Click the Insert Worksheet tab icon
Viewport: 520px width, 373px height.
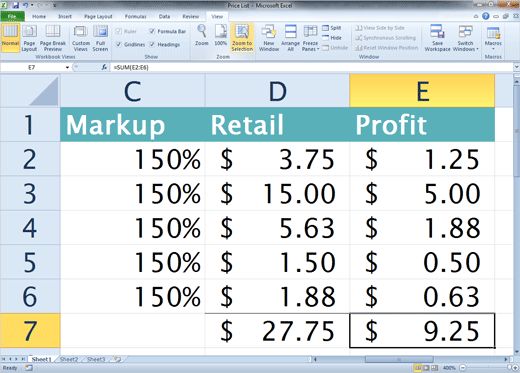click(x=117, y=359)
